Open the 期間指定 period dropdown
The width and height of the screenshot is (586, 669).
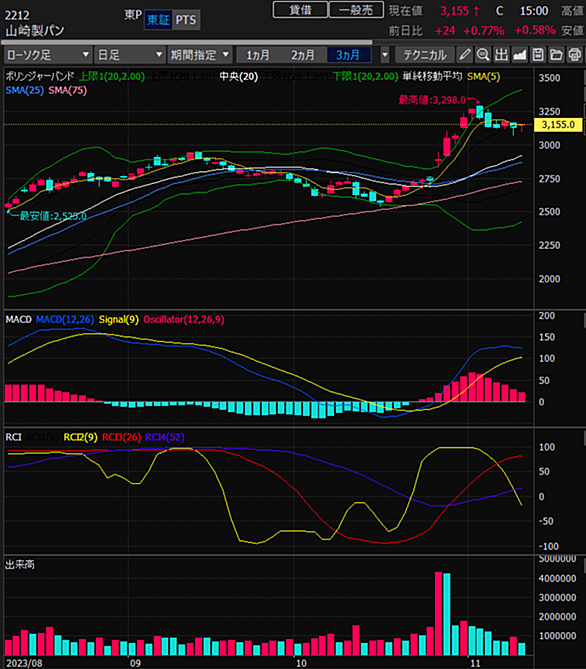200,55
